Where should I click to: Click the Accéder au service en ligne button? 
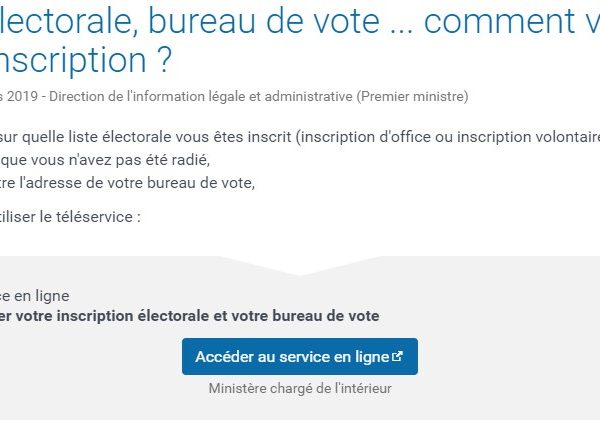[300, 356]
